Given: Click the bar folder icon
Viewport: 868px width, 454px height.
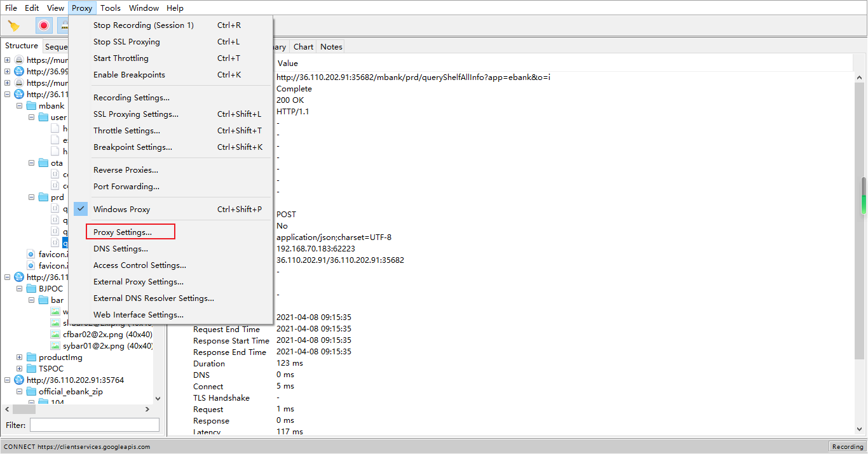Looking at the screenshot, I should click(43, 300).
